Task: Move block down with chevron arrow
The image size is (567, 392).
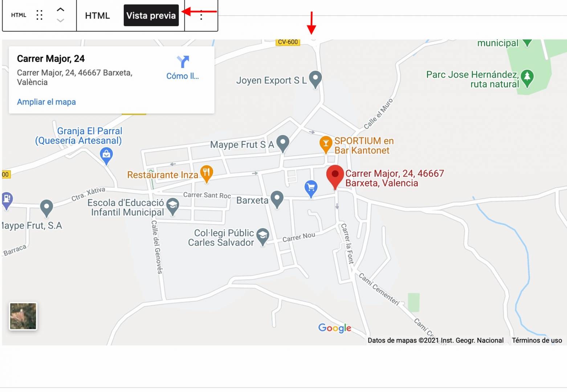Action: [61, 21]
